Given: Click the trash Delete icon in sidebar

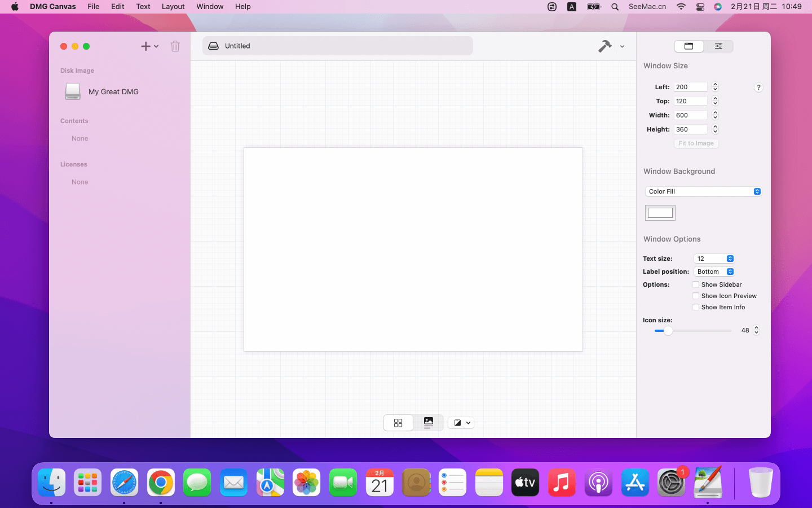Looking at the screenshot, I should click(x=175, y=46).
